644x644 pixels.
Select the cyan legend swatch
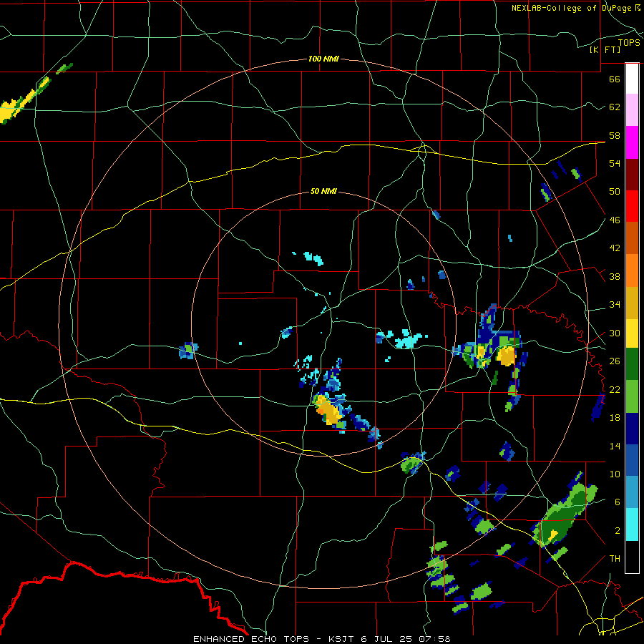coord(632,525)
